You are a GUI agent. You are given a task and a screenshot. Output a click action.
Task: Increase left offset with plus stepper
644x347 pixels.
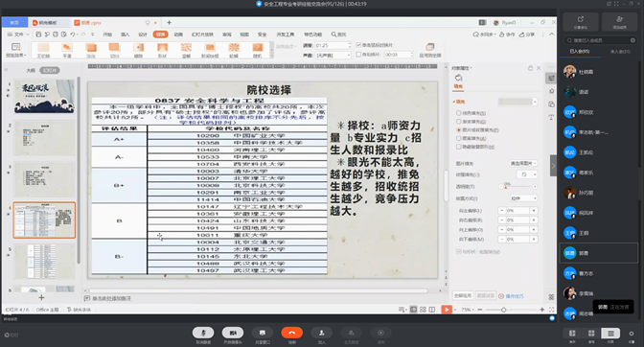pos(534,210)
